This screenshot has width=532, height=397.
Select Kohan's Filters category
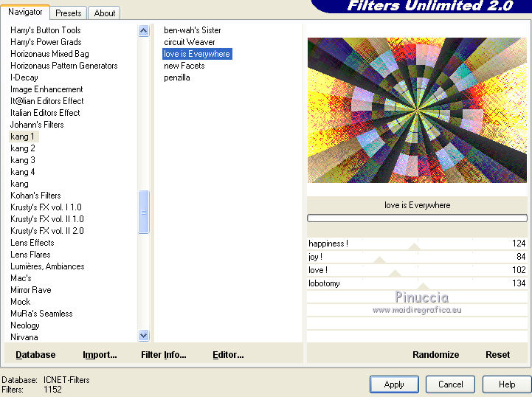(x=35, y=196)
